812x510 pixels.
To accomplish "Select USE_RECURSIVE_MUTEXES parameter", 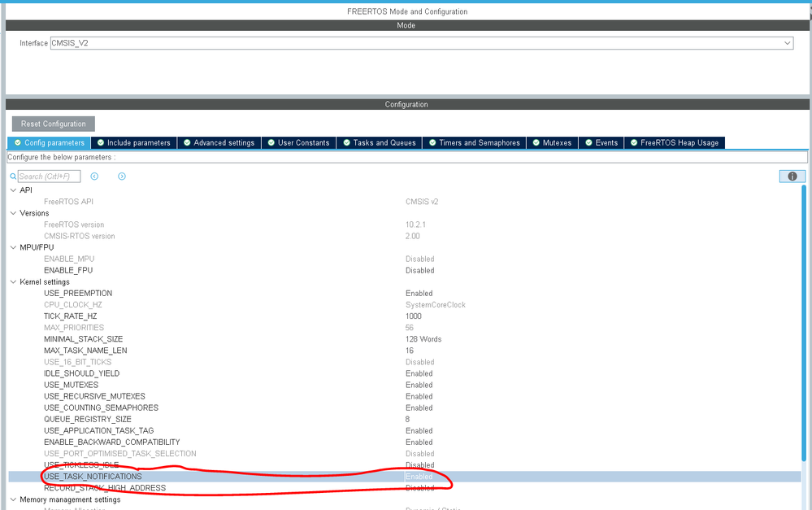I will 95,396.
